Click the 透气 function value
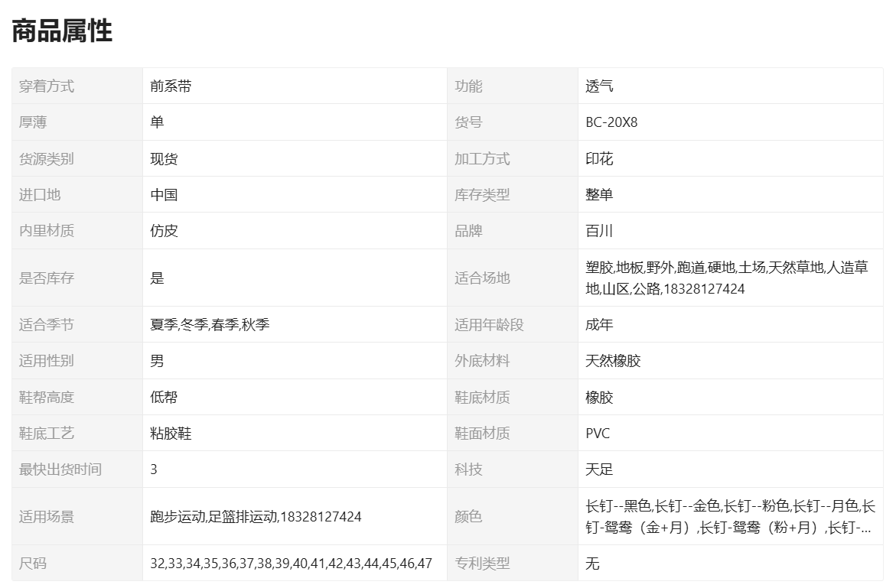 (x=599, y=86)
